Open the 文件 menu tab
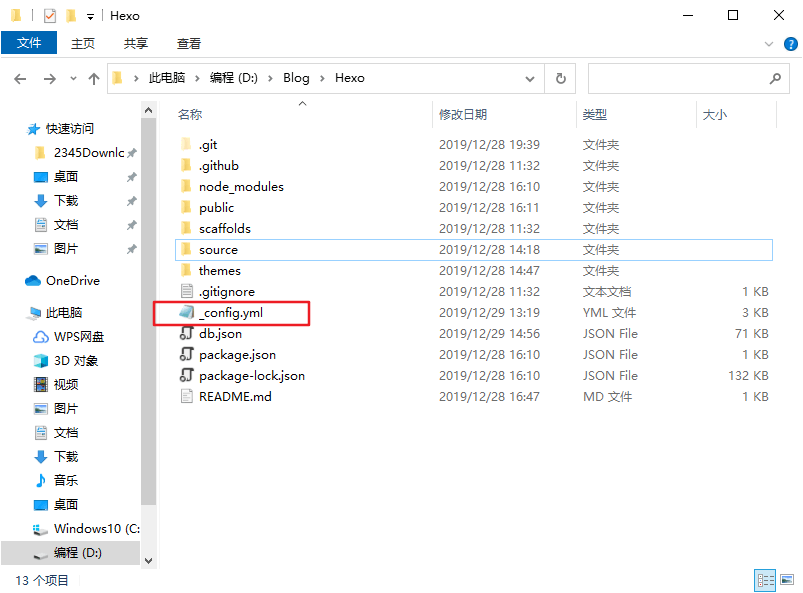The image size is (803, 593). [29, 43]
